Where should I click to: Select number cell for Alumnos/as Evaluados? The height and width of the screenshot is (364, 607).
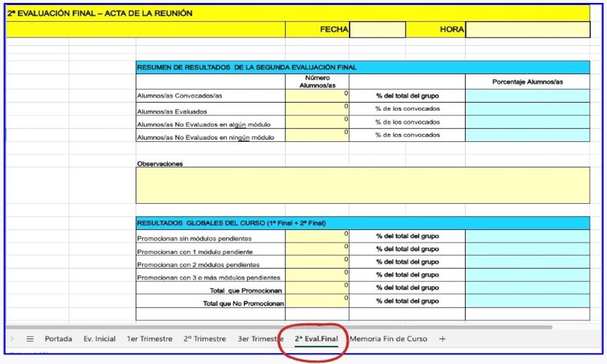tap(317, 109)
